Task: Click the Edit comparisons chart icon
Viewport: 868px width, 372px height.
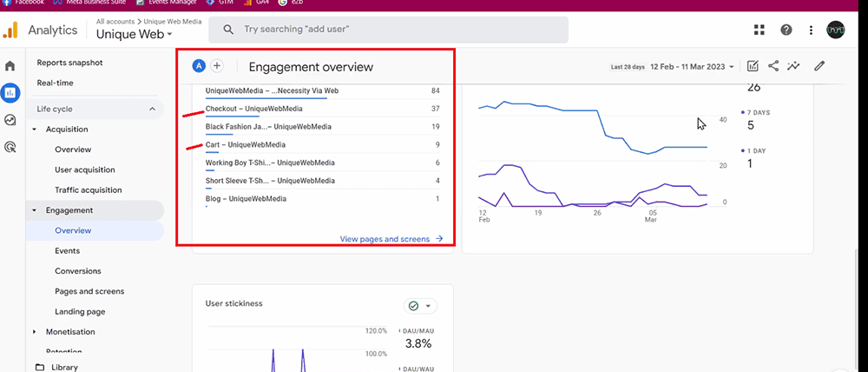Action: tap(753, 66)
